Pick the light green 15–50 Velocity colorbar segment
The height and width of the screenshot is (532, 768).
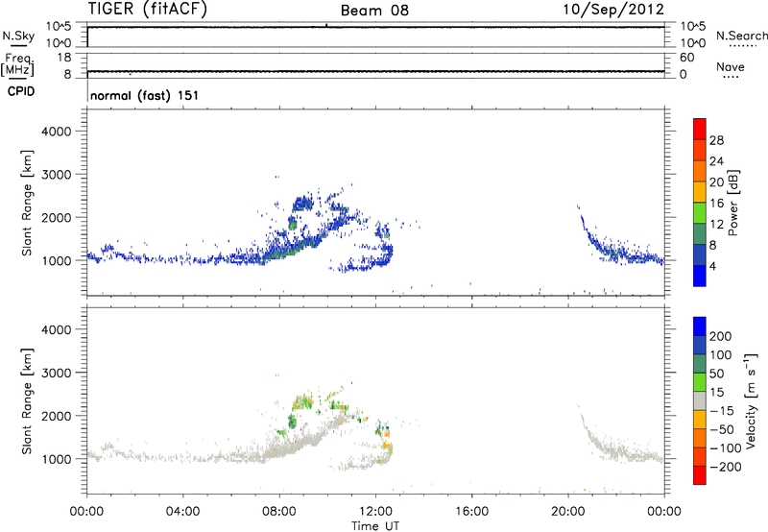[x=700, y=382]
